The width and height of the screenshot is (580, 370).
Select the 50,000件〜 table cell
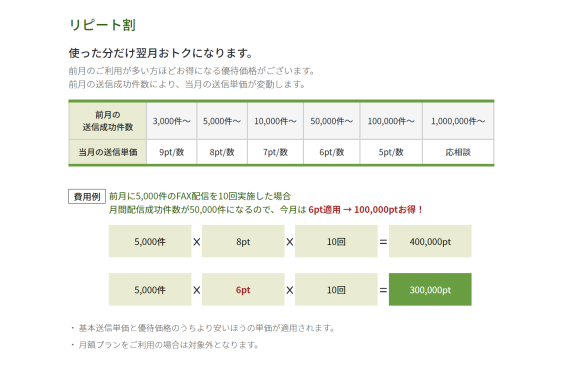coord(331,121)
